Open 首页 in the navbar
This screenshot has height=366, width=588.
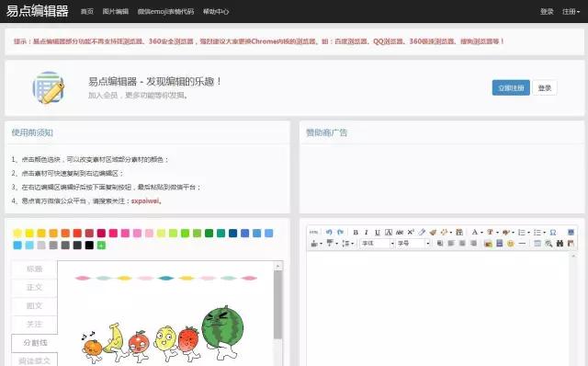pyautogui.click(x=87, y=12)
